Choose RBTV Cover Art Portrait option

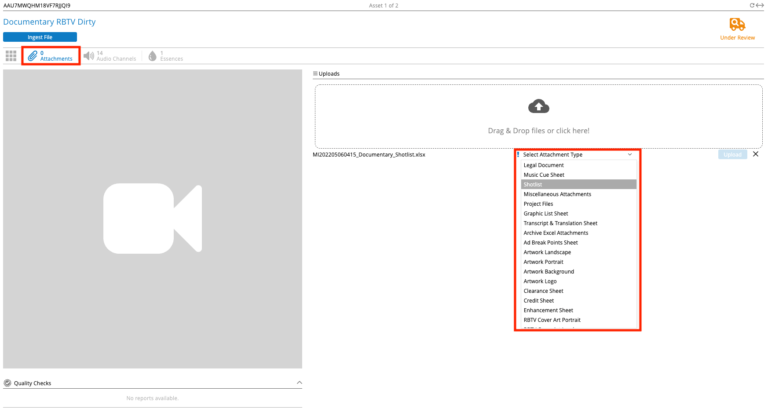click(x=578, y=320)
